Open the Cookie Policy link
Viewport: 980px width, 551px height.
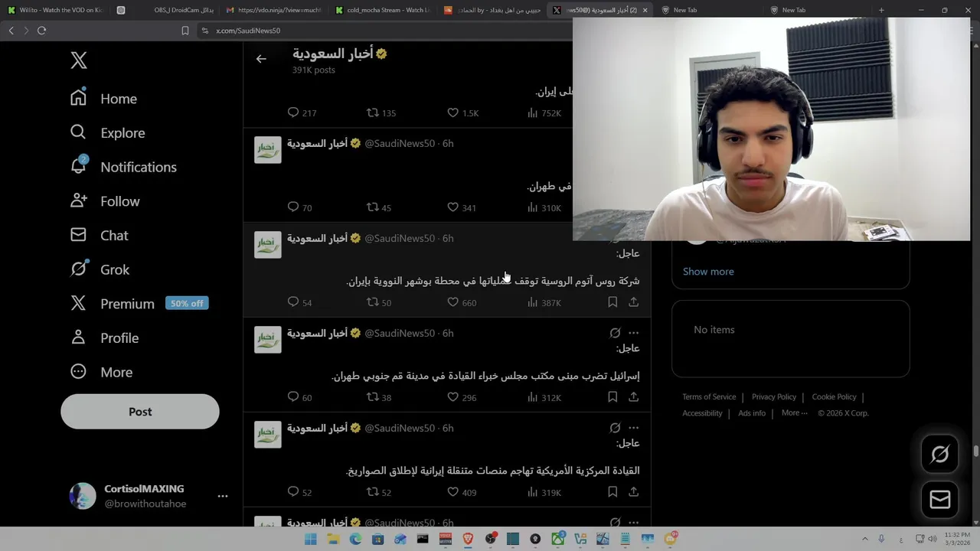pyautogui.click(x=834, y=396)
